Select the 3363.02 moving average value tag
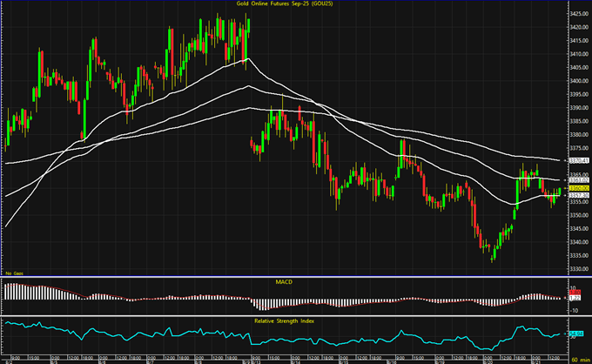The height and width of the screenshot is (364, 592). point(579,180)
